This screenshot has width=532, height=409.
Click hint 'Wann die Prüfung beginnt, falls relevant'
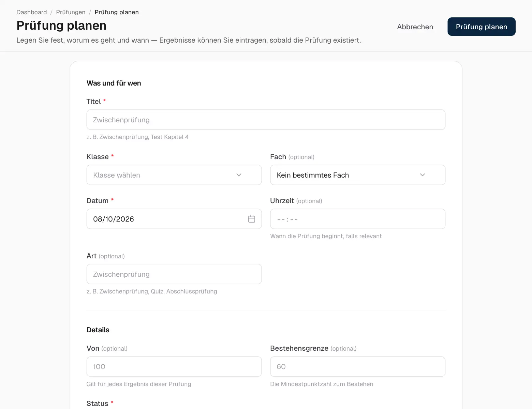tap(326, 236)
